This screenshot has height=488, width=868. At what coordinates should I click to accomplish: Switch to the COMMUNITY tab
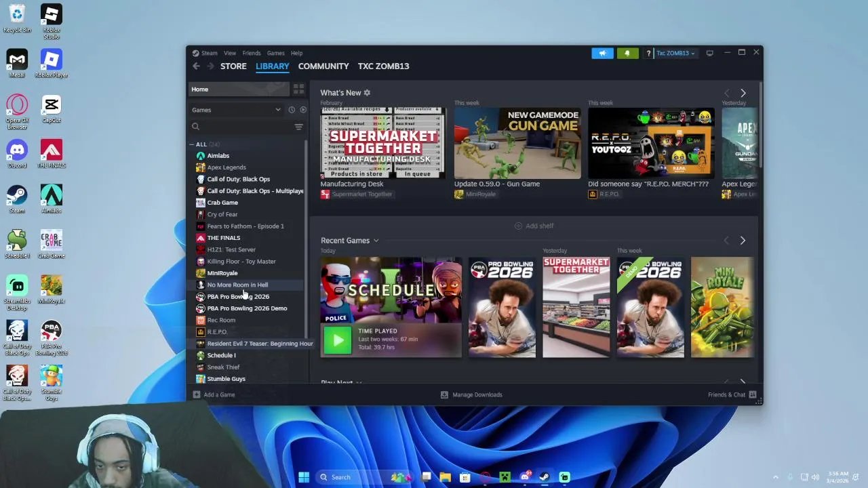tap(323, 66)
